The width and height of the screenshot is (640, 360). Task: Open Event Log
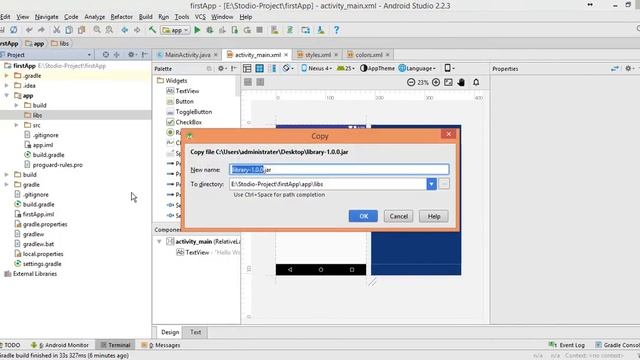pyautogui.click(x=567, y=345)
